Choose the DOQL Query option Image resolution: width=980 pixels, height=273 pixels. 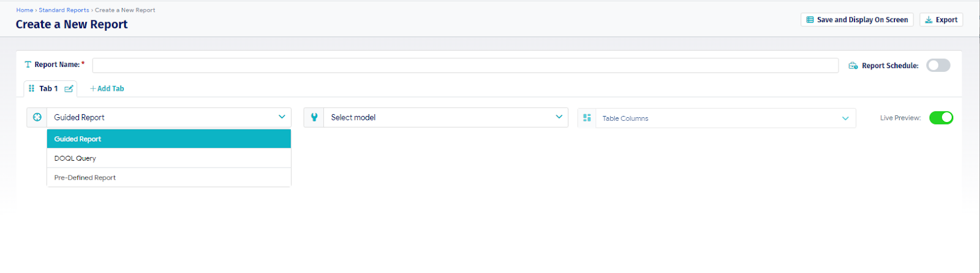pos(169,158)
